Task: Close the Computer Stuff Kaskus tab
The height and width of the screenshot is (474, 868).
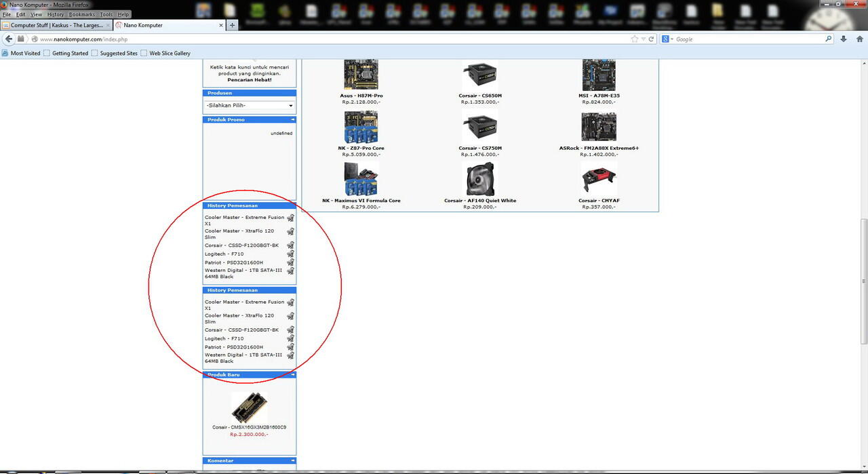Action: [107, 25]
